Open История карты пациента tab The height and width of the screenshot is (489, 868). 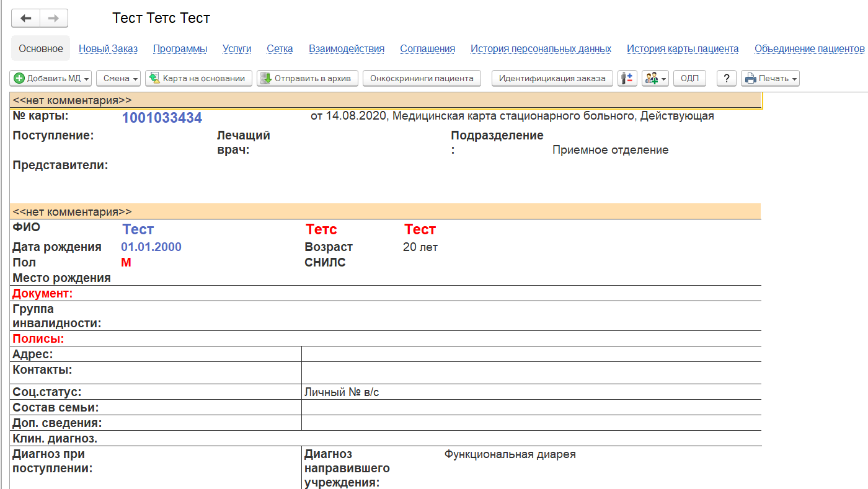[683, 48]
